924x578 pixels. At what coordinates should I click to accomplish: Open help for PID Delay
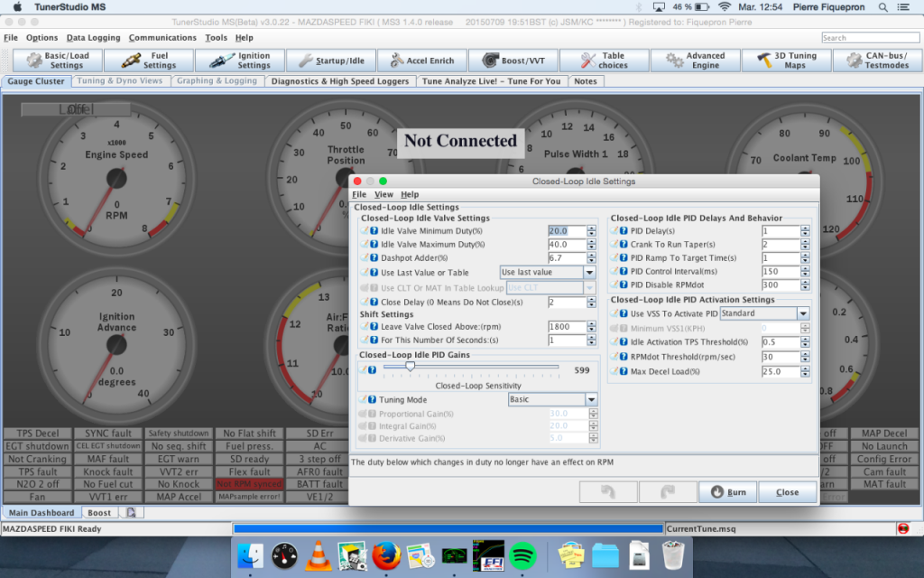click(x=624, y=230)
